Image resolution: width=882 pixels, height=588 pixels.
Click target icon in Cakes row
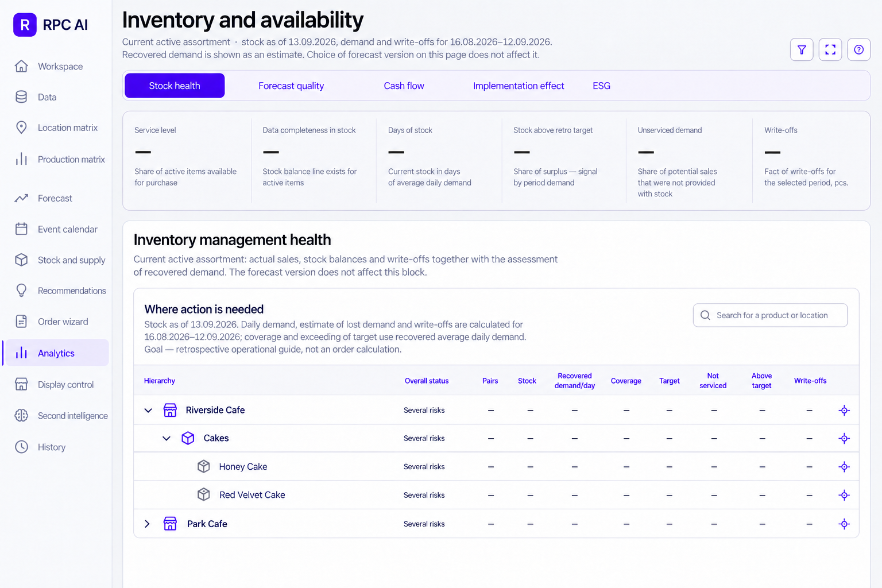[844, 438]
